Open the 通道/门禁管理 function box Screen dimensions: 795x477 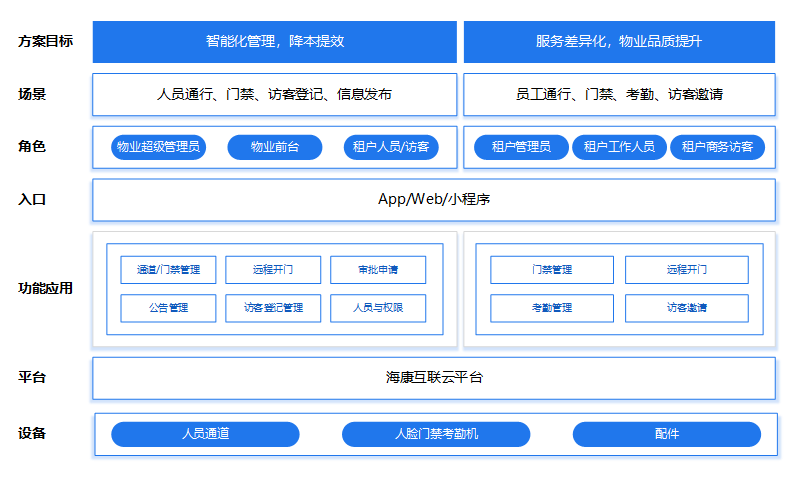pos(168,270)
